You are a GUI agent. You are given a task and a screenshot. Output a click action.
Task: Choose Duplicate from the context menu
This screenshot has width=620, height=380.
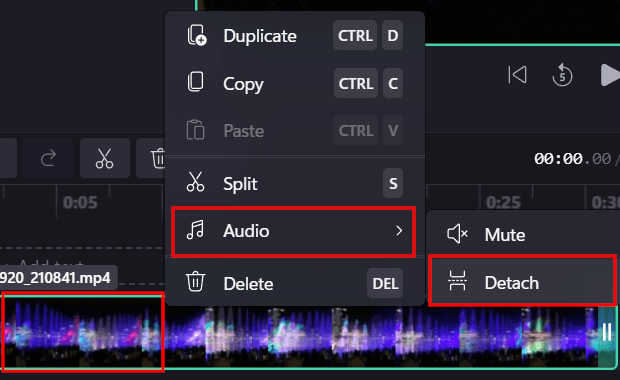(x=295, y=36)
